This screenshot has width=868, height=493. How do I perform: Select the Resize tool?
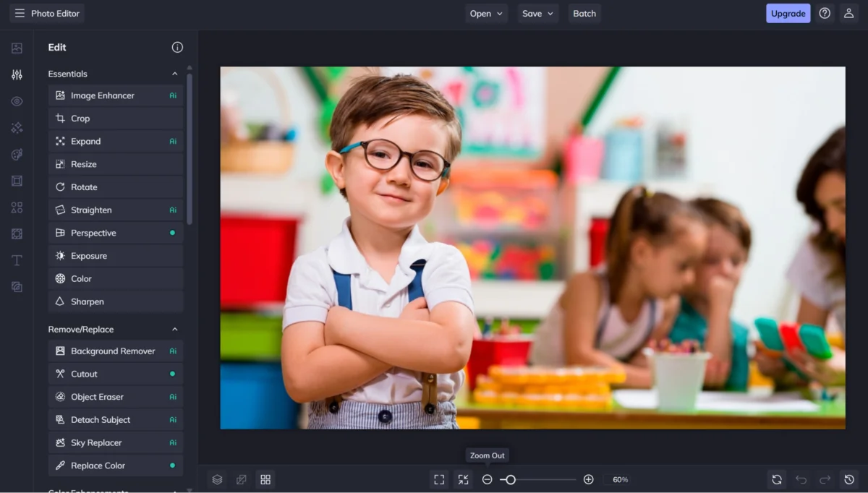tap(116, 164)
